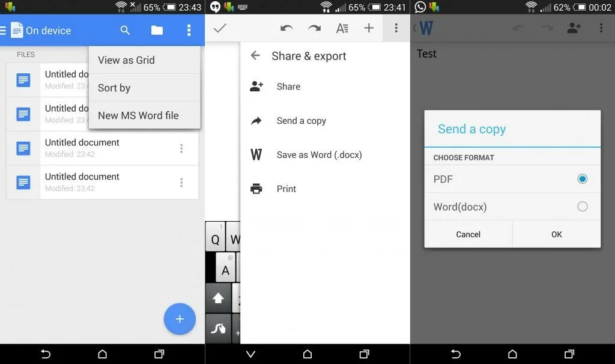The image size is (615, 364).
Task: Hide the keyboard with the down chevron
Action: click(x=250, y=354)
